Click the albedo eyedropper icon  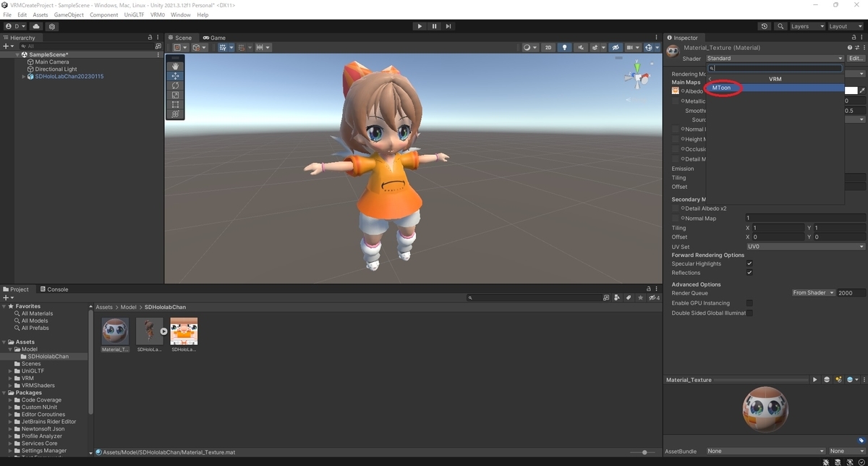[x=862, y=90]
